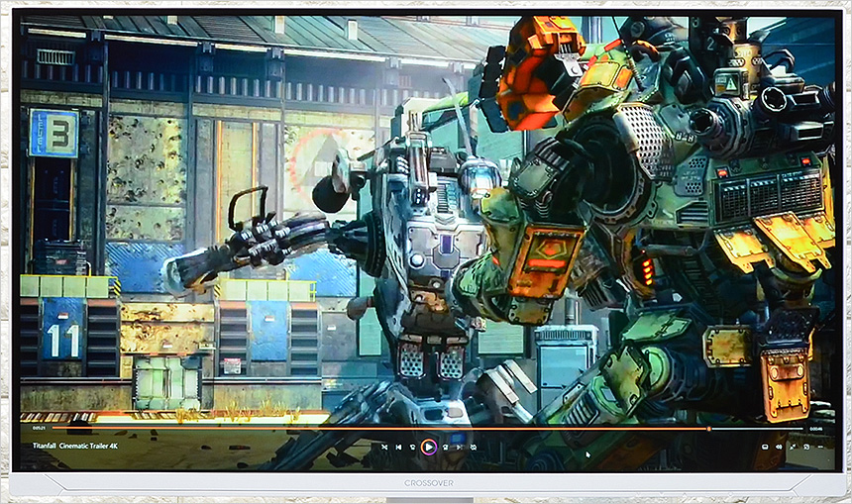Toggle shuffle mode in the player
Viewport: 852px width, 504px height.
384,448
